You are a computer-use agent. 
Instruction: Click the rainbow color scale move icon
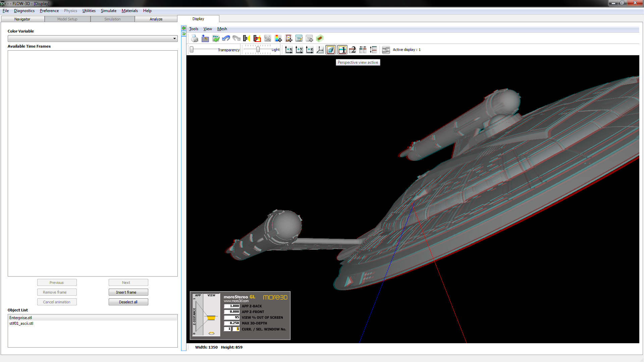[278, 39]
